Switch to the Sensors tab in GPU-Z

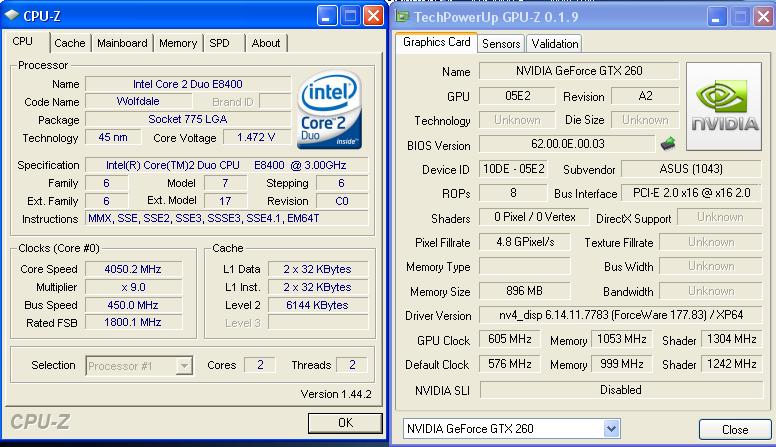coord(501,44)
